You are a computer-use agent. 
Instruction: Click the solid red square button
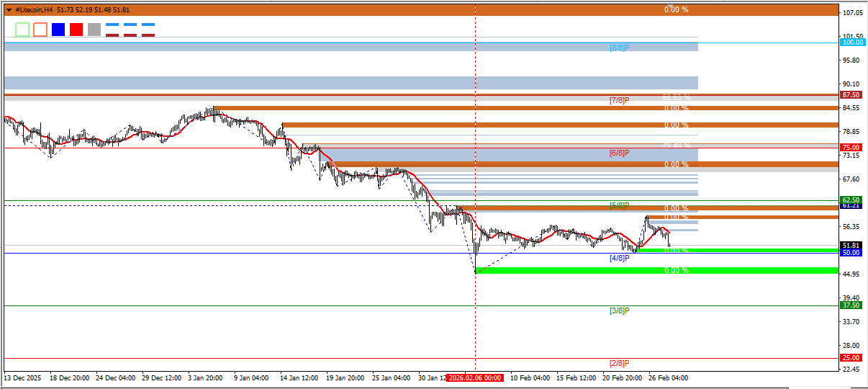tap(76, 30)
